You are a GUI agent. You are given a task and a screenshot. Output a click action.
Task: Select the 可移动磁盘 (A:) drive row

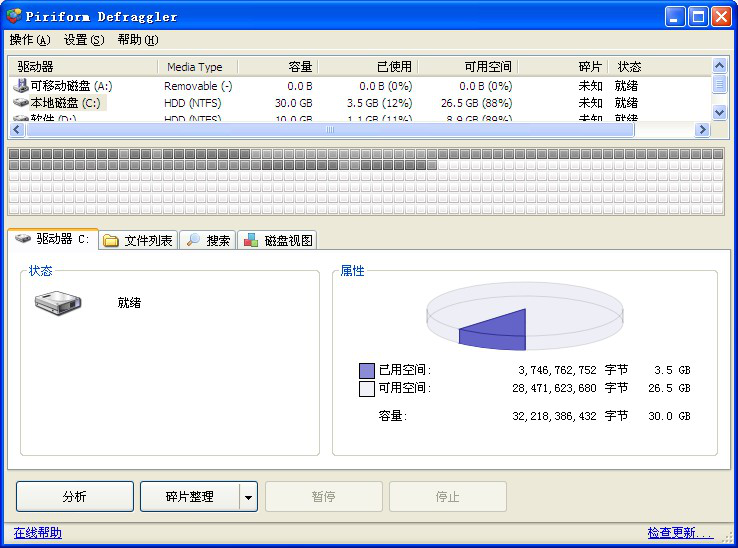[360, 86]
